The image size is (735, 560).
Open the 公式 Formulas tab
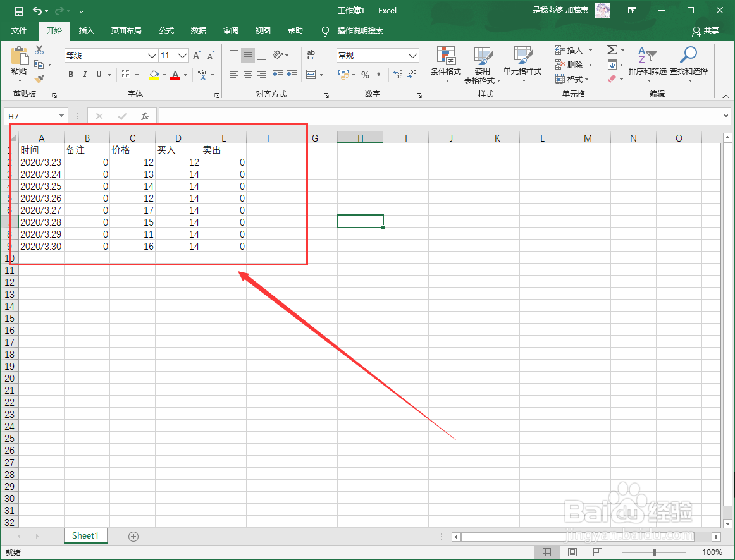166,31
